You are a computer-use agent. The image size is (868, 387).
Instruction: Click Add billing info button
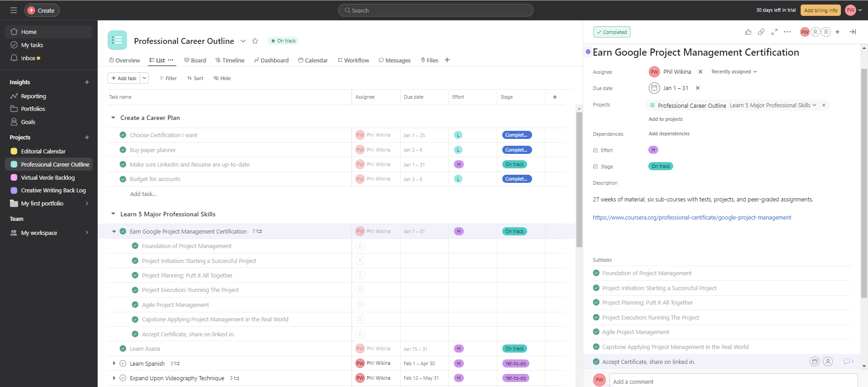(x=821, y=10)
